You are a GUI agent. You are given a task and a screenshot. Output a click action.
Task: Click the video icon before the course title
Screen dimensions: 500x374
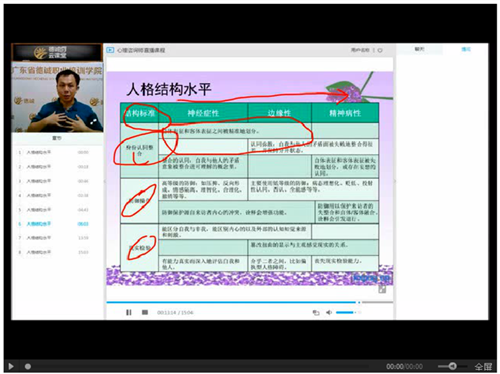pyautogui.click(x=110, y=50)
